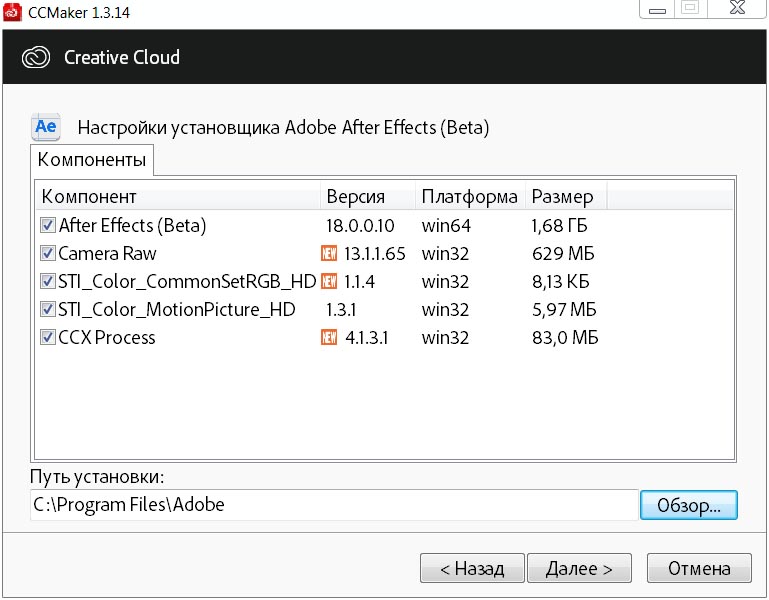
Task: Uncheck the STI_Color_MotionPicture_HD checkbox
Action: point(48,310)
